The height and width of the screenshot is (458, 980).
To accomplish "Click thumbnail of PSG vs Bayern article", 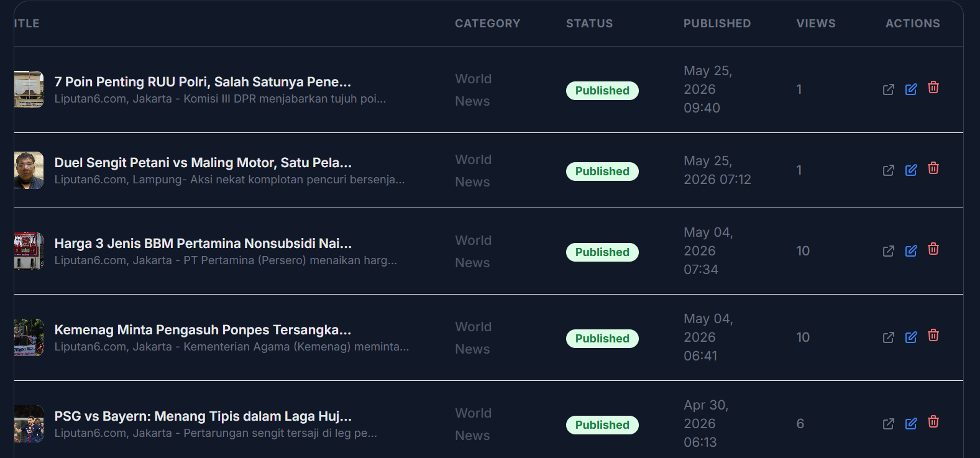I will (x=29, y=424).
